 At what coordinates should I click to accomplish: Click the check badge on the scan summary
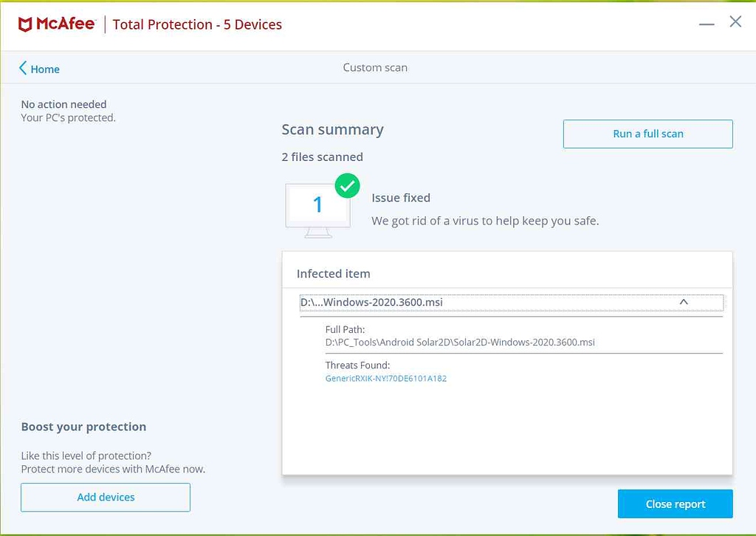347,185
